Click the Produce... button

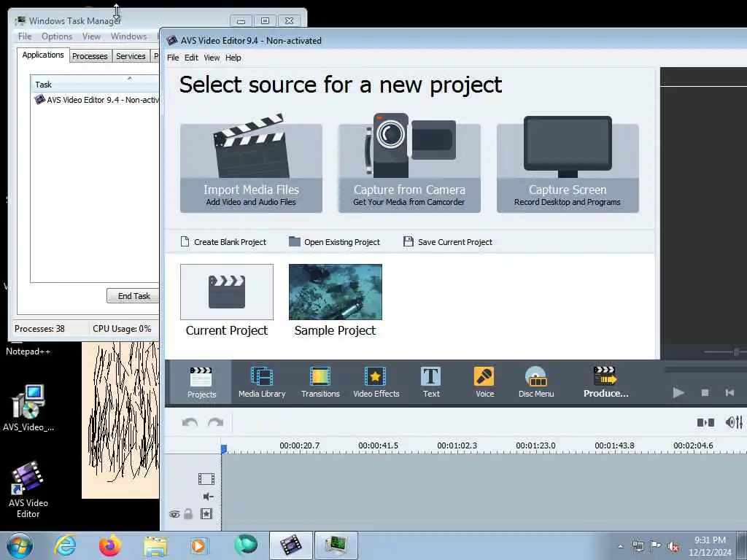pyautogui.click(x=605, y=382)
